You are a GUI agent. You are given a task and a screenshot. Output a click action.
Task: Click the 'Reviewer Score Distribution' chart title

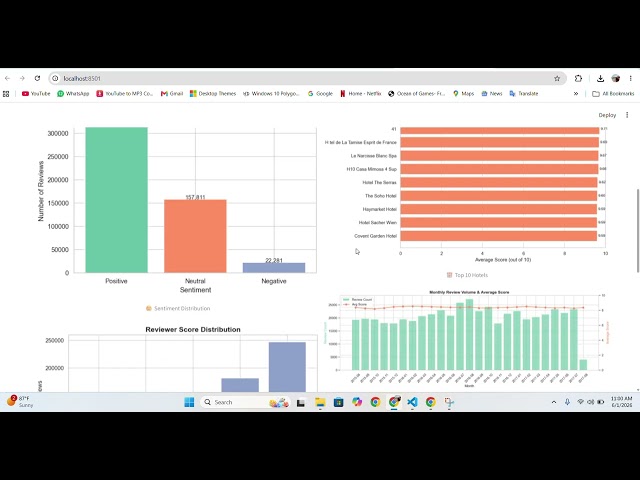pyautogui.click(x=193, y=329)
